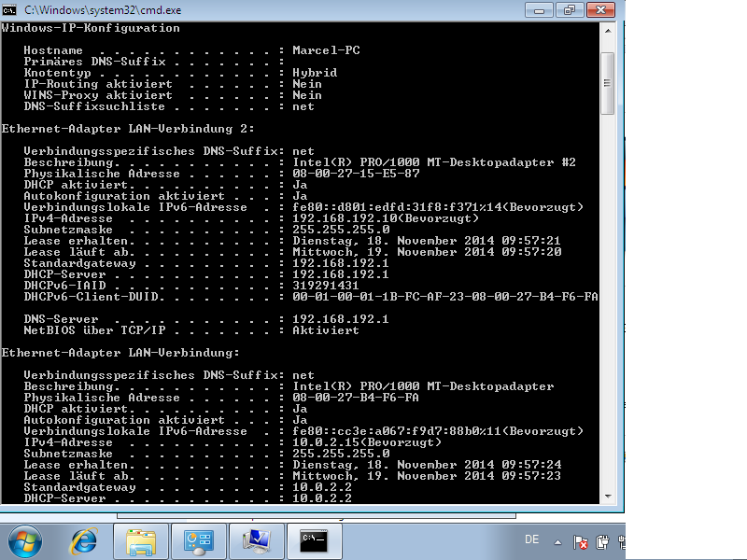Click the hostname value Marcel-PC
The image size is (747, 560).
[326, 50]
